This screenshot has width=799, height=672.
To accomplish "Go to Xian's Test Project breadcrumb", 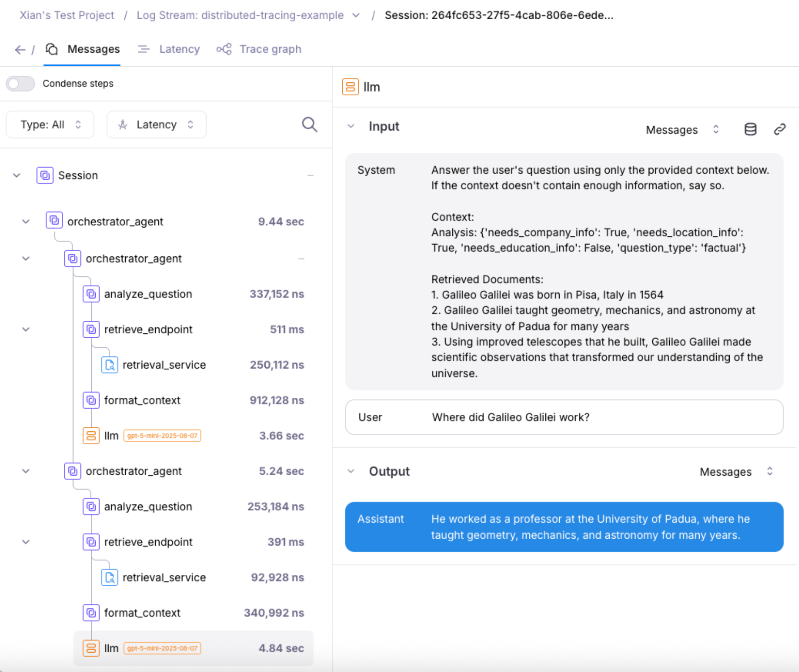I will click(x=67, y=15).
